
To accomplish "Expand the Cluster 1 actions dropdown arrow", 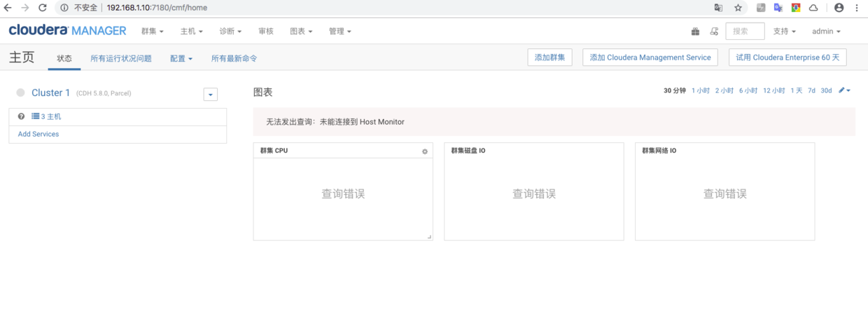I will pyautogui.click(x=210, y=95).
